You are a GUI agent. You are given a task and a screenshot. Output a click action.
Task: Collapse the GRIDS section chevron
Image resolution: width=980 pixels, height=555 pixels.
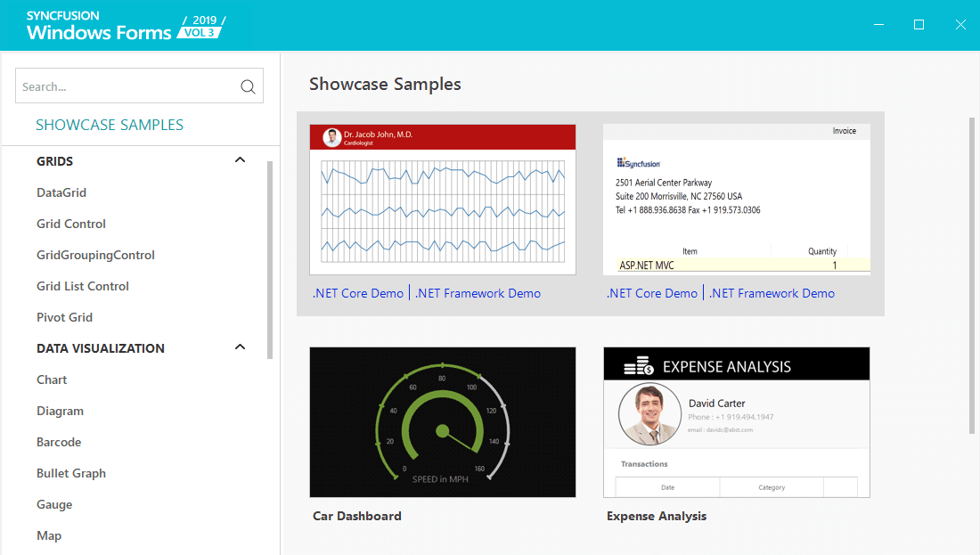pos(240,160)
